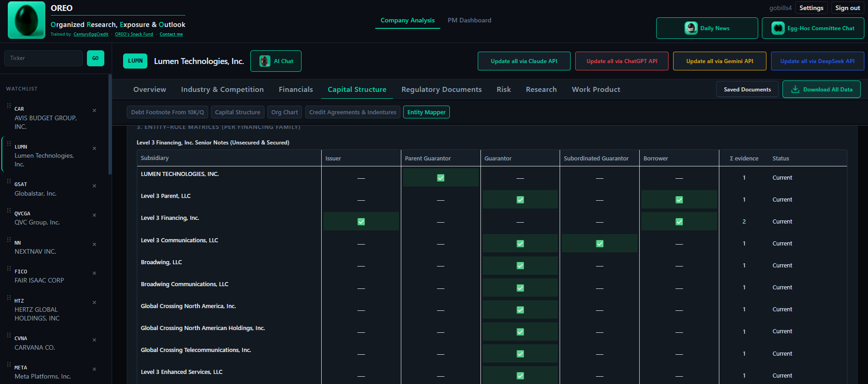Click the drag handle for FICO

click(9, 268)
